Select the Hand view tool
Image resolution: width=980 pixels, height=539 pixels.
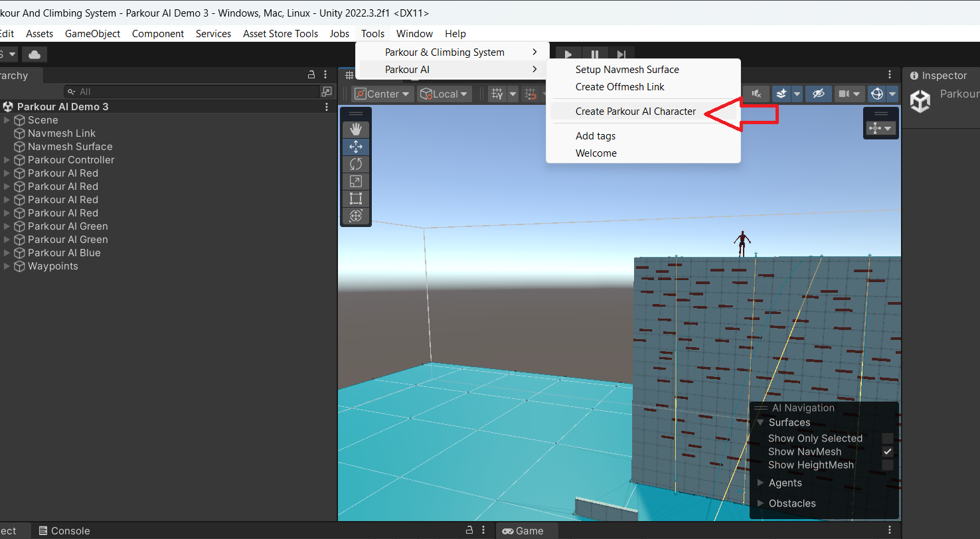(x=356, y=130)
